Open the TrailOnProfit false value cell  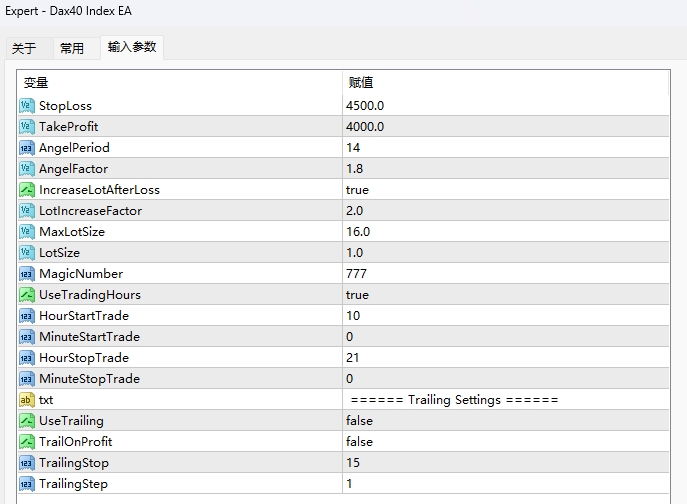(x=506, y=442)
